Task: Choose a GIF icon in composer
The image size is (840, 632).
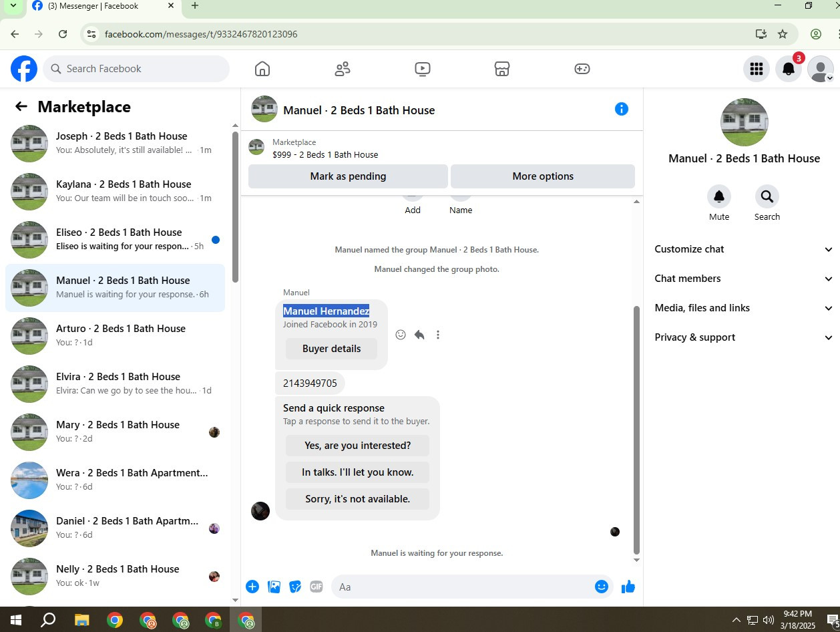Action: point(317,587)
